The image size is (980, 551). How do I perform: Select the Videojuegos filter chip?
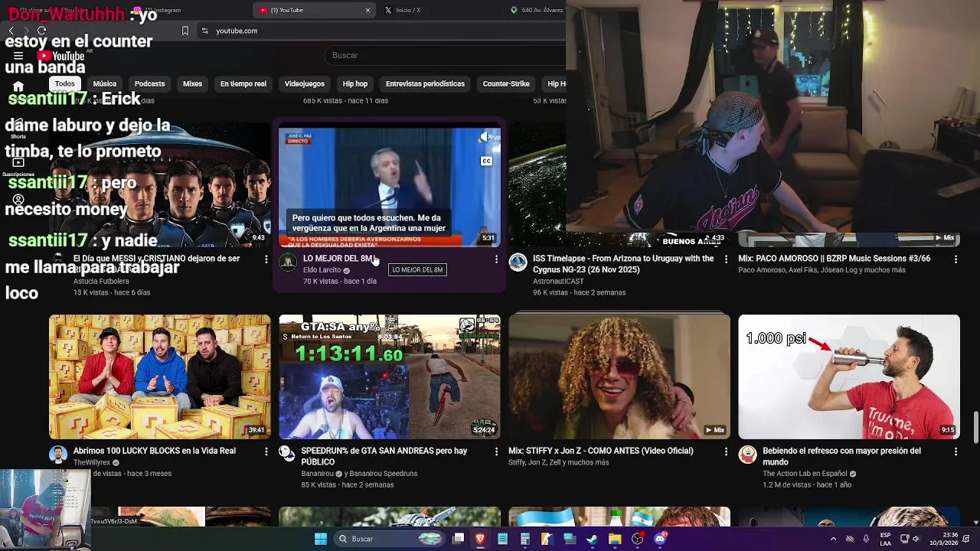pyautogui.click(x=305, y=83)
